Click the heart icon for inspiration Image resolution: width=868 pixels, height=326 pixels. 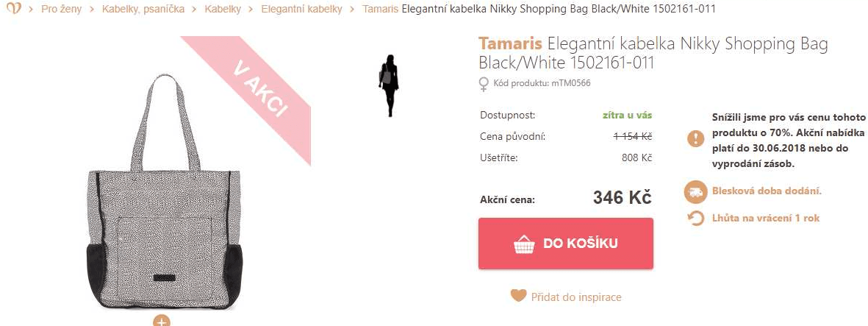pyautogui.click(x=518, y=296)
